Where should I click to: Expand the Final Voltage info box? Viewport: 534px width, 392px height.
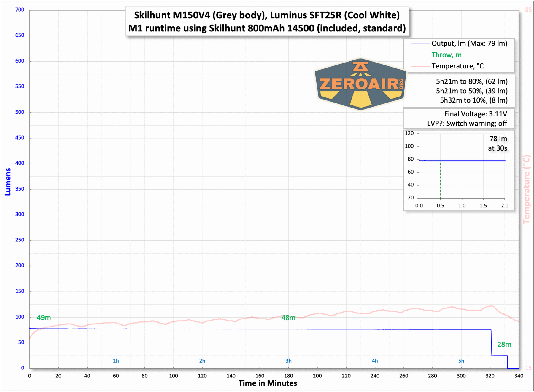(x=459, y=119)
